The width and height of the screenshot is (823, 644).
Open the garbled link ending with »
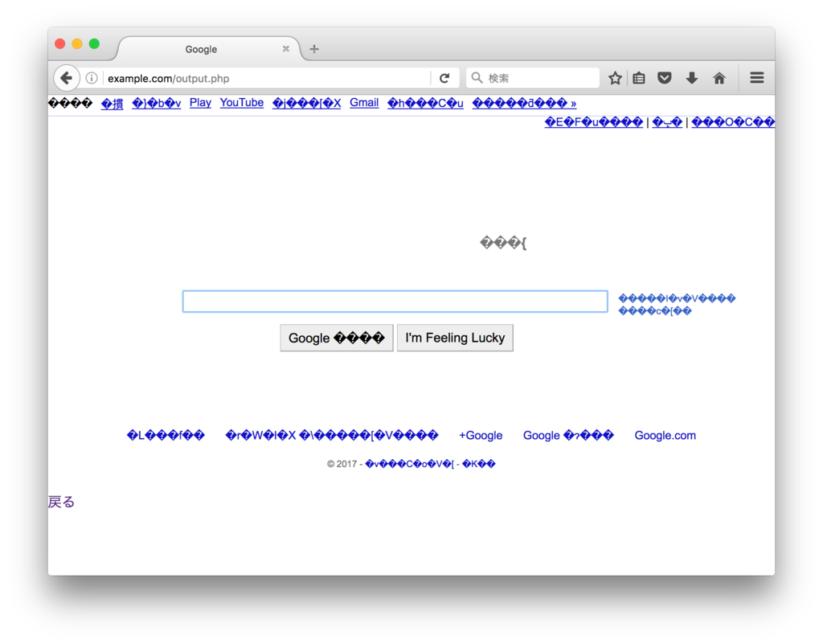point(524,104)
